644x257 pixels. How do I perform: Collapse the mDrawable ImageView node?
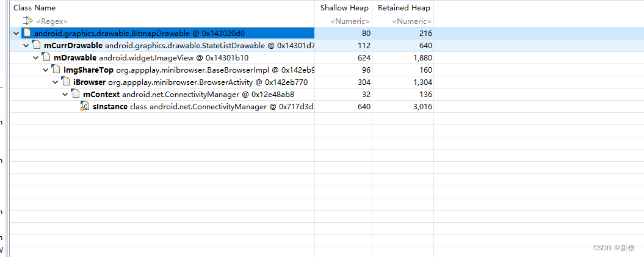pos(36,58)
